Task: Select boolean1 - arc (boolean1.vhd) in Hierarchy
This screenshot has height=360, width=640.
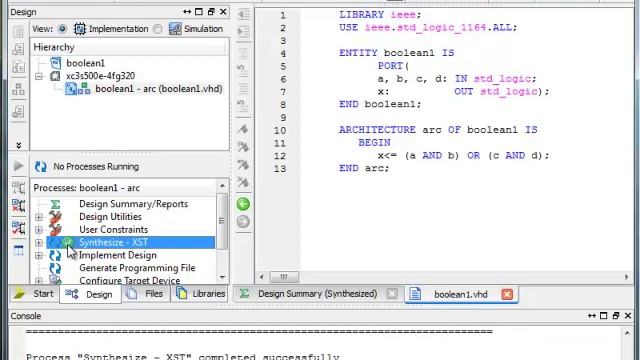Action: pyautogui.click(x=159, y=89)
